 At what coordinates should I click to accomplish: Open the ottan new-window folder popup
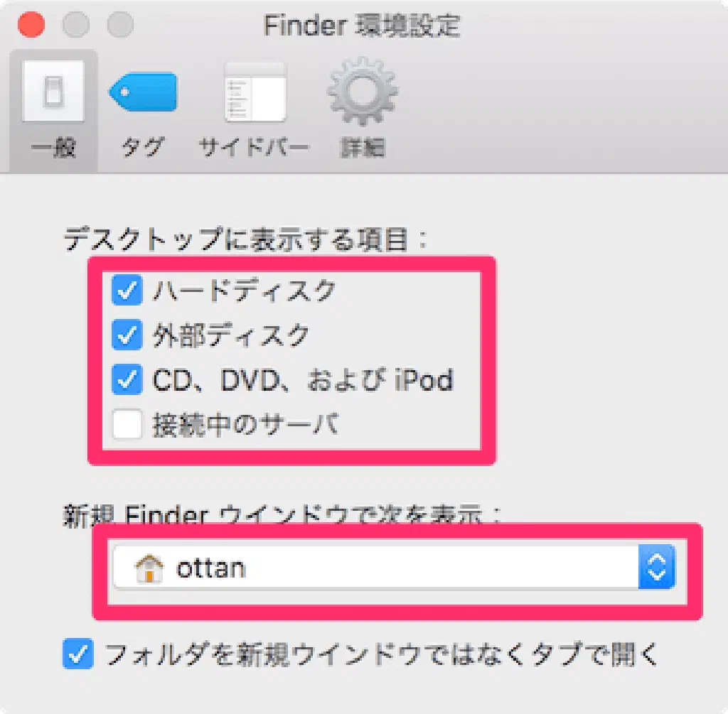click(394, 567)
